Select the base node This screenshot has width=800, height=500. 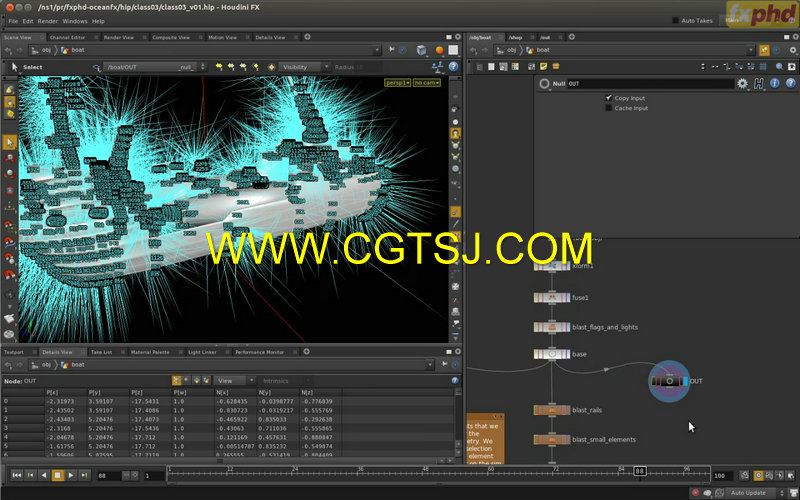coord(552,354)
